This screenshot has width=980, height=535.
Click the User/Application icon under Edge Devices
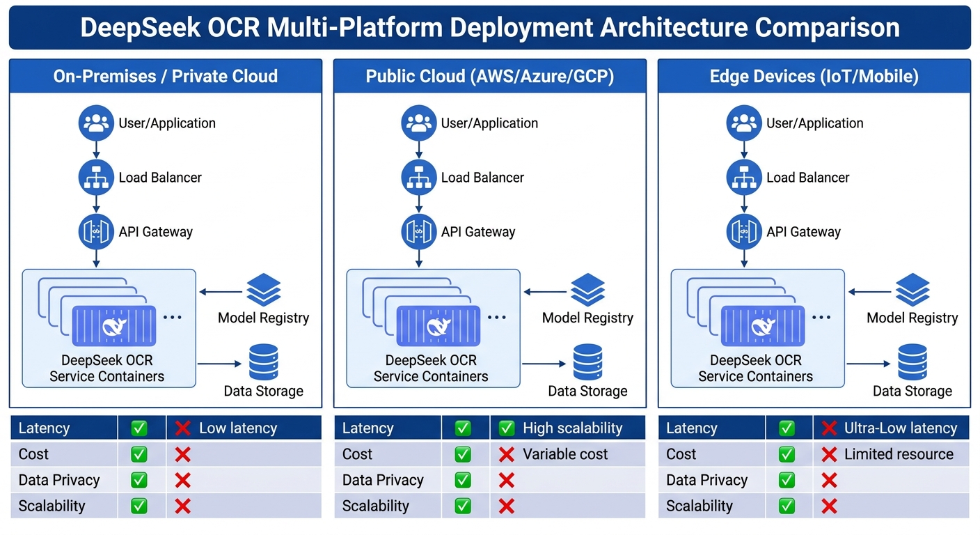coord(744,123)
